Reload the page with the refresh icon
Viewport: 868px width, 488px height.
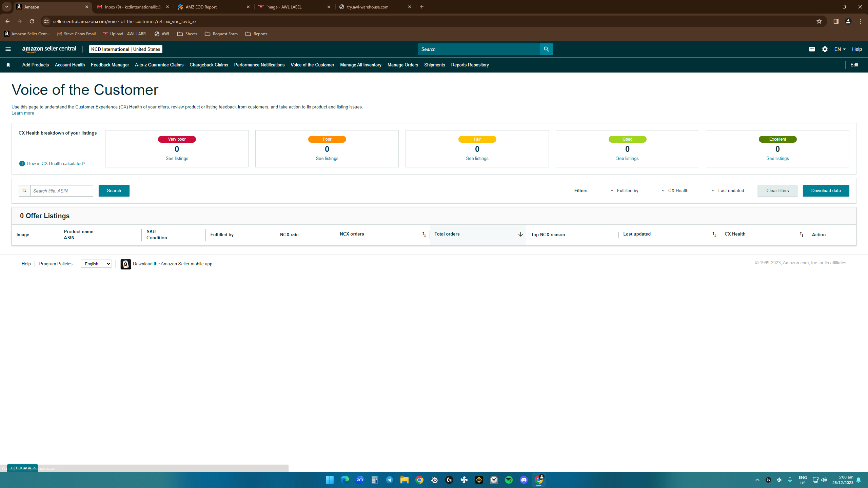click(32, 21)
